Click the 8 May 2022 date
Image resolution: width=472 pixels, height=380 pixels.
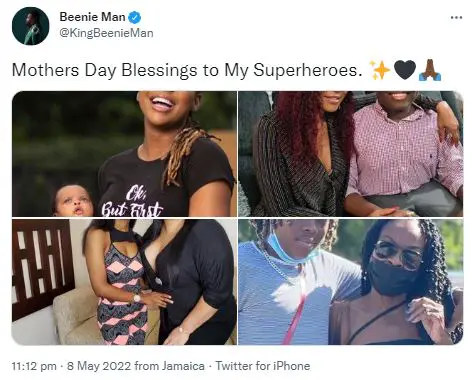99,366
